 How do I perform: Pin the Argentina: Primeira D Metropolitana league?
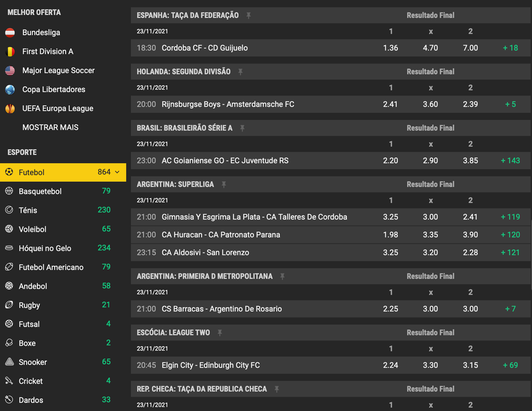pos(282,276)
